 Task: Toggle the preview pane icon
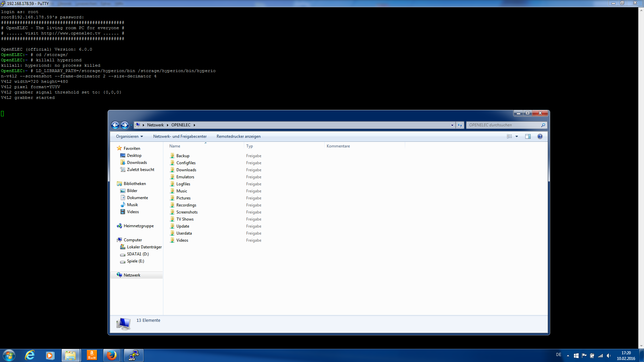tap(528, 136)
